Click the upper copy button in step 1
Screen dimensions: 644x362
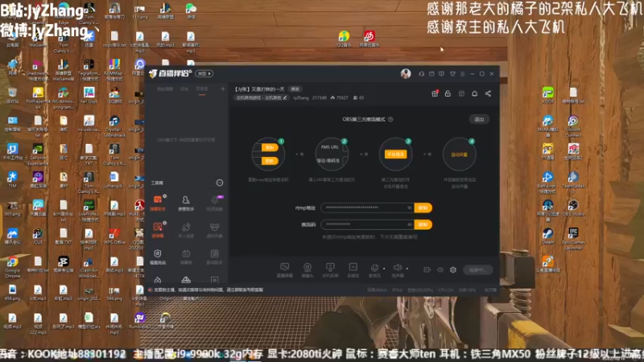tap(270, 147)
